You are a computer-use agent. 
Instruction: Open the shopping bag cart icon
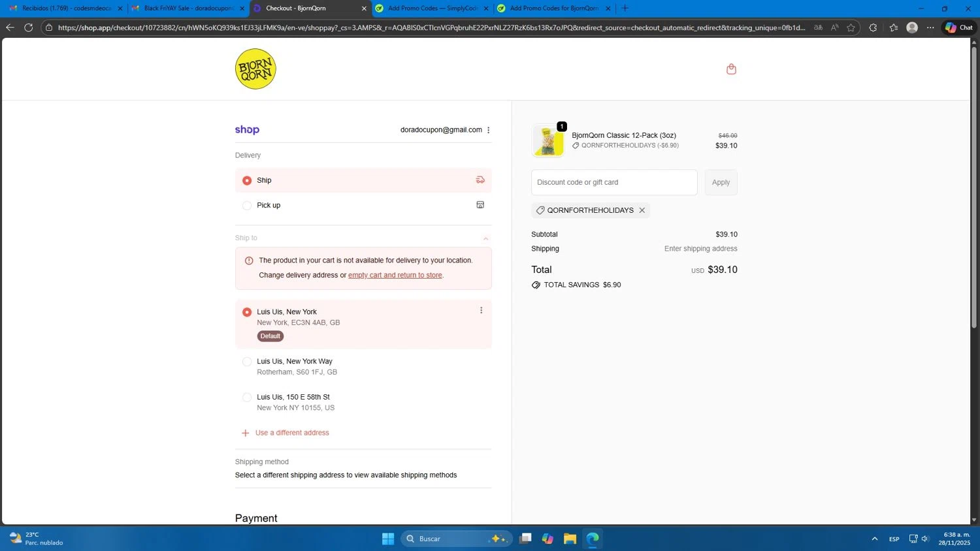coord(731,69)
